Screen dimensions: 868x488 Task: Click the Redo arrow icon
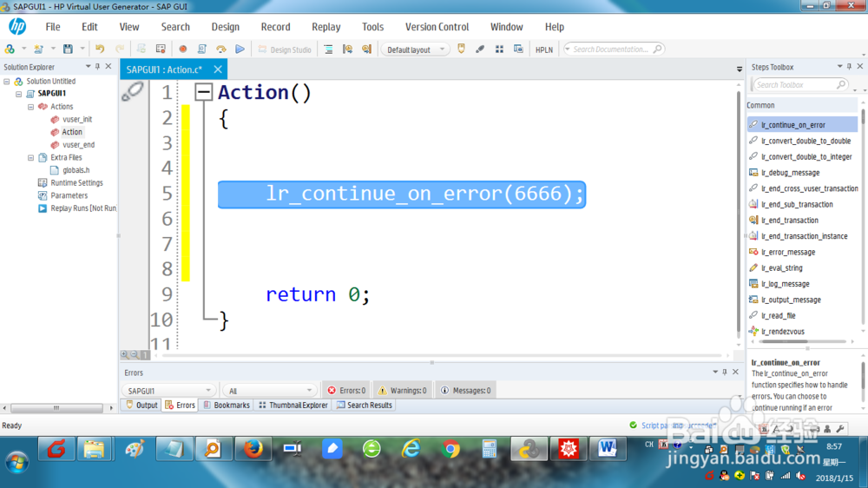point(120,49)
